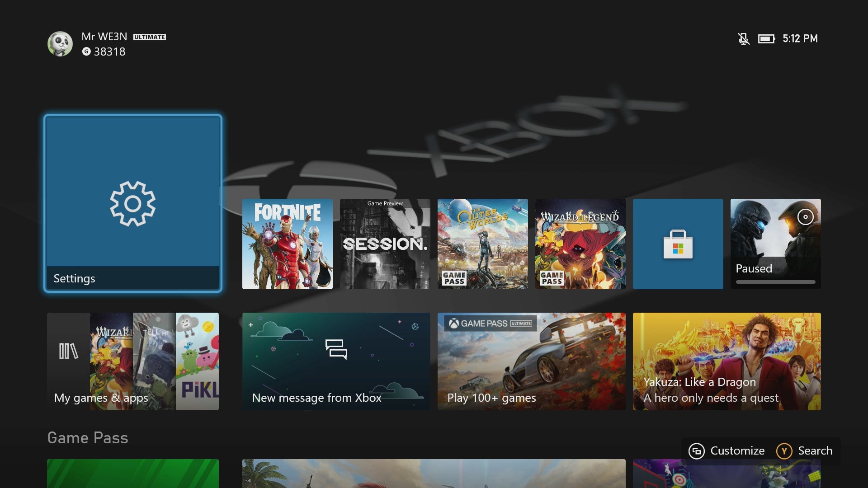Open the panda profile avatar
Viewport: 868px width, 488px height.
click(x=60, y=44)
